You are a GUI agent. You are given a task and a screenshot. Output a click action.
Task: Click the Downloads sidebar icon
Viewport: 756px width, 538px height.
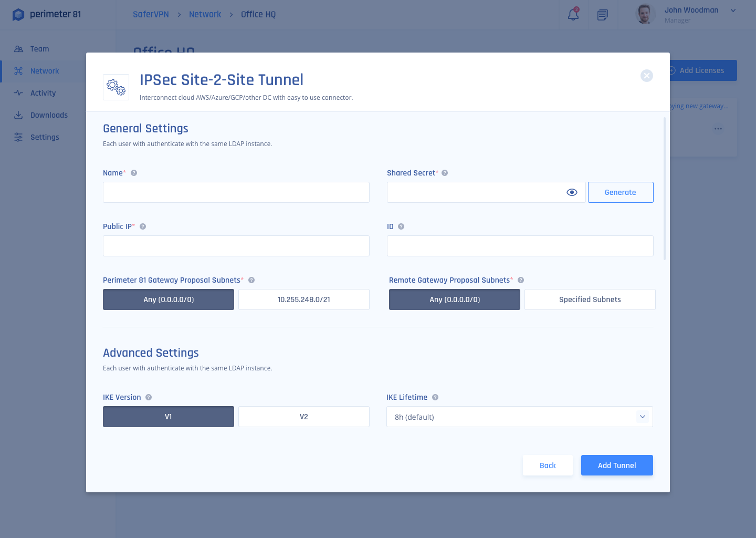(x=18, y=115)
